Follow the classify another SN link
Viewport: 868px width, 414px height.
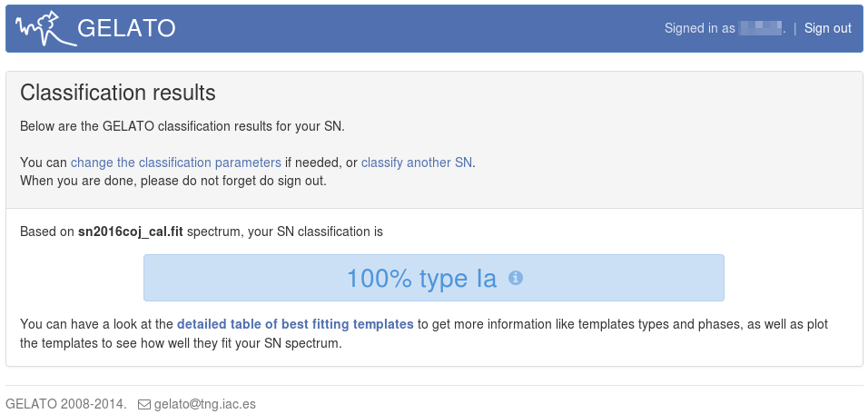point(417,163)
